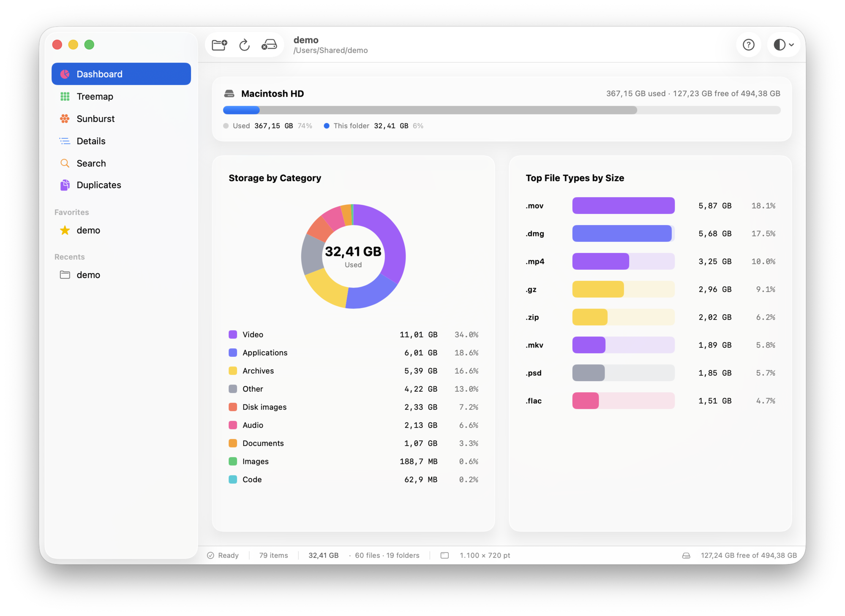Image resolution: width=845 pixels, height=616 pixels.
Task: Click the .mov purple size bar
Action: coord(623,206)
